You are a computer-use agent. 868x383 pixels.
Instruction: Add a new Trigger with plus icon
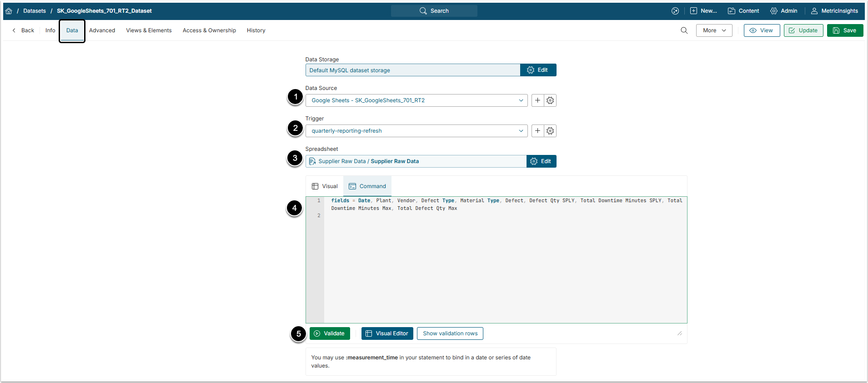tap(537, 131)
